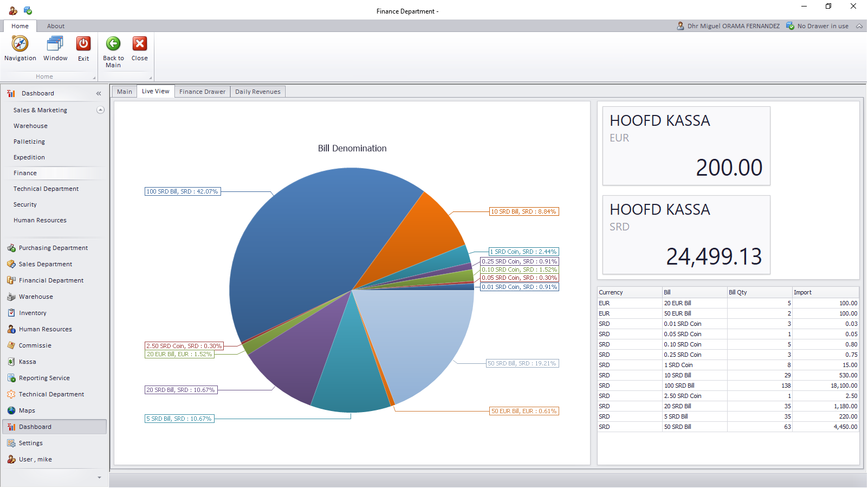Open Kassa in the sidebar

click(27, 362)
